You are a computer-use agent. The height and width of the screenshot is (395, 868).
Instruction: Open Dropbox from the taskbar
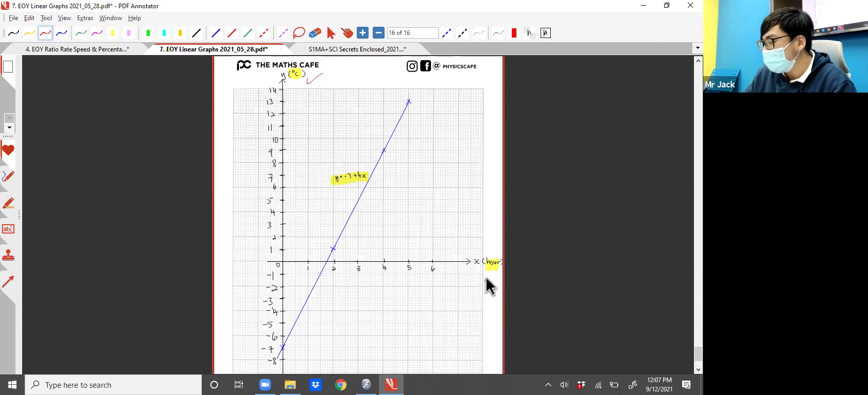tap(315, 385)
